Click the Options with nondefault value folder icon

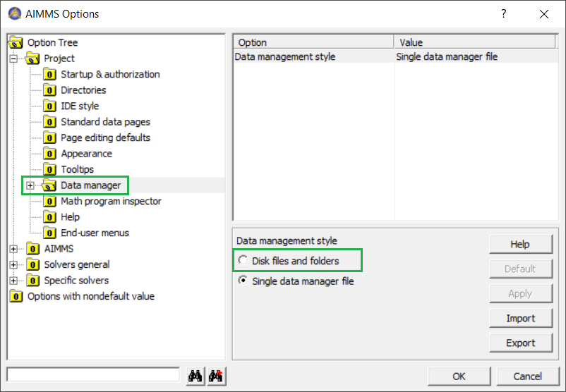(x=16, y=296)
